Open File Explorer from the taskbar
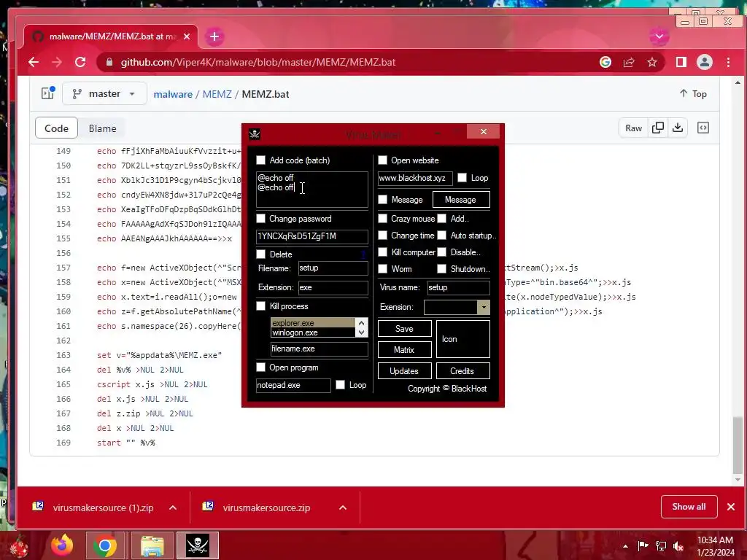Viewport: 747px width, 560px height. 152,545
